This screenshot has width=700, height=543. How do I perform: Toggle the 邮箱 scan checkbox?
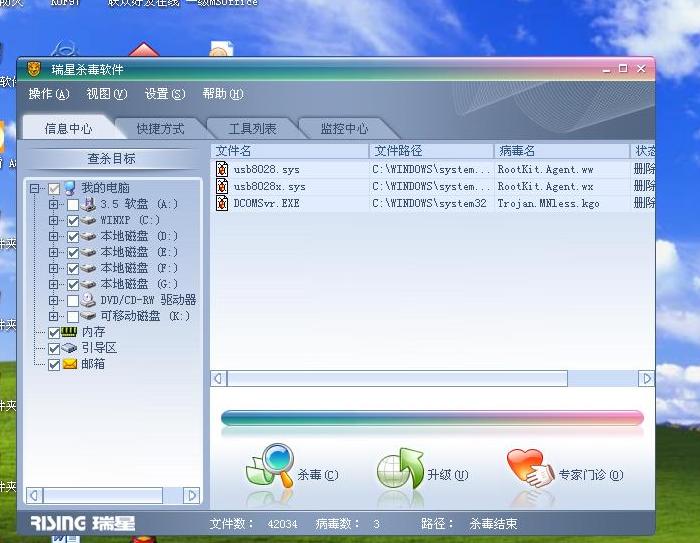pos(54,365)
